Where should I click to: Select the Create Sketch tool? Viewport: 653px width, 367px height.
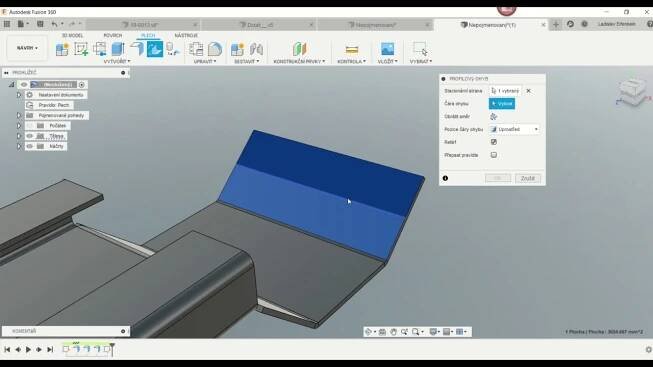(81, 49)
